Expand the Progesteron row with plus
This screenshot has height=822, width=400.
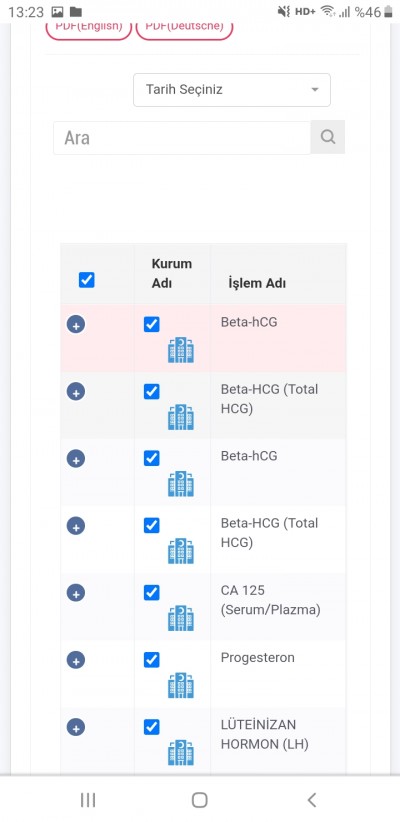76,661
